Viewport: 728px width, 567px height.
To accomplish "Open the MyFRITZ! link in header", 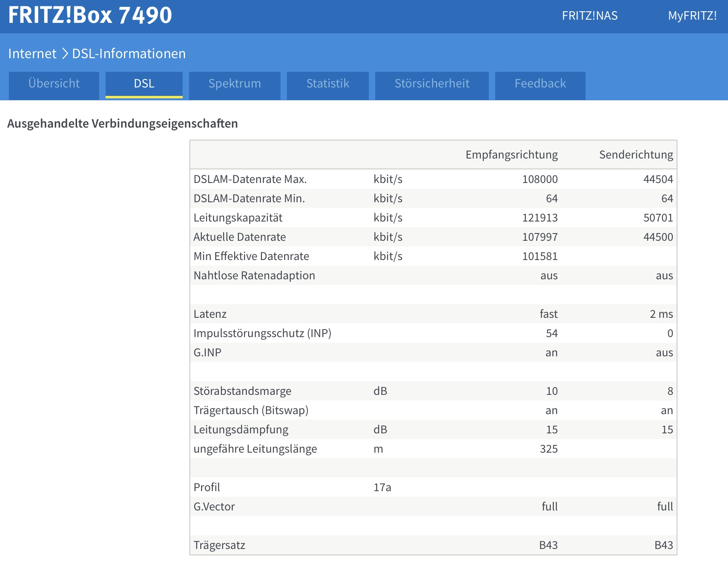I will point(692,16).
